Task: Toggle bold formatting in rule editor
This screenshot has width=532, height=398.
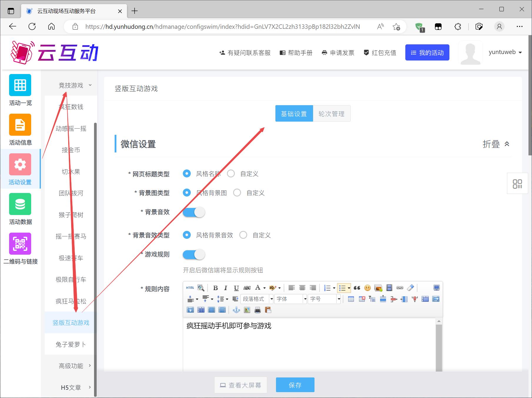Action: (215, 288)
